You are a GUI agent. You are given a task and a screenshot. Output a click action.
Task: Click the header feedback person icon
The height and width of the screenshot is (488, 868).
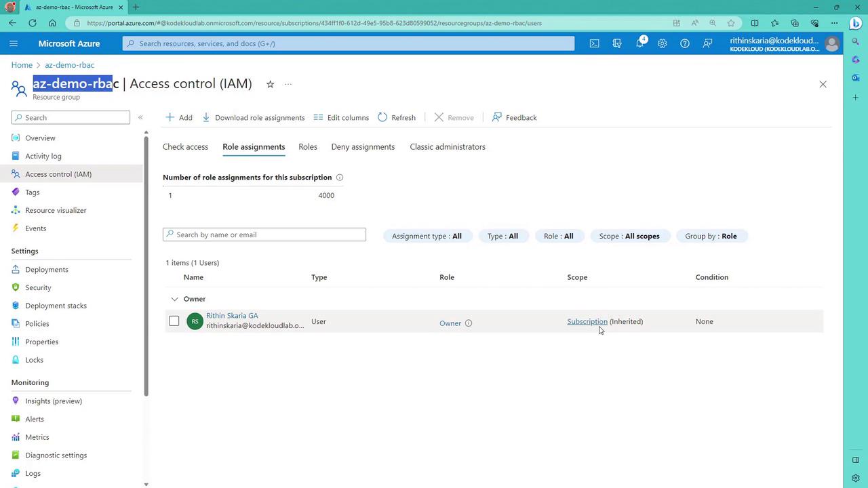pos(707,43)
